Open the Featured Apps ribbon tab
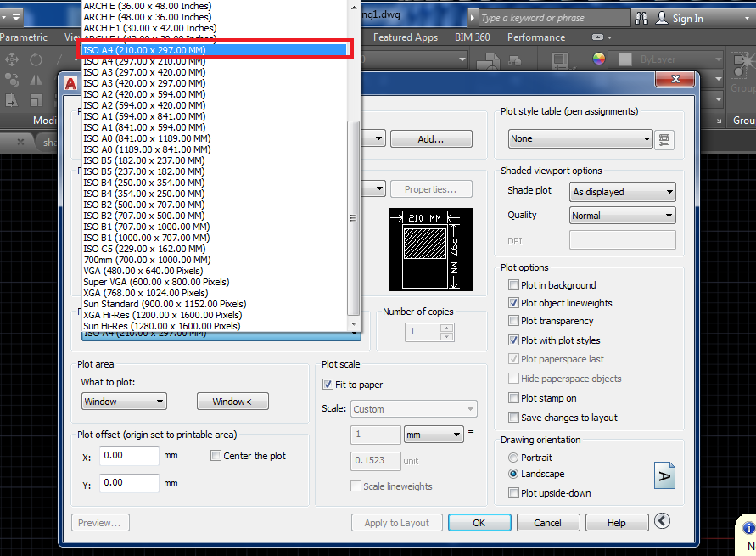 click(406, 37)
